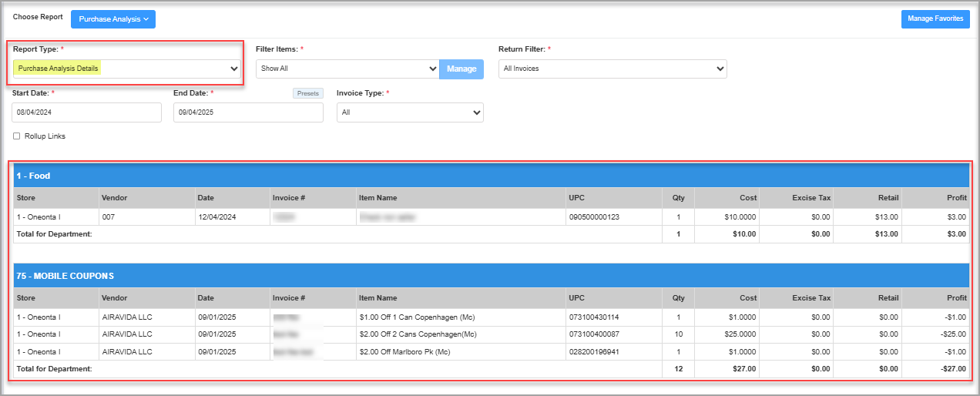Expand the Return Filter dropdown

pyautogui.click(x=612, y=69)
